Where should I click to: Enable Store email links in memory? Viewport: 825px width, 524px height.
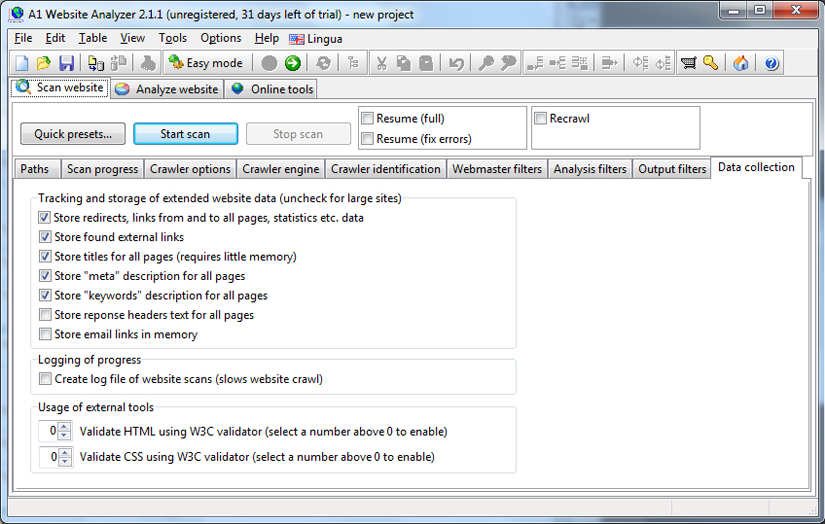pos(45,334)
